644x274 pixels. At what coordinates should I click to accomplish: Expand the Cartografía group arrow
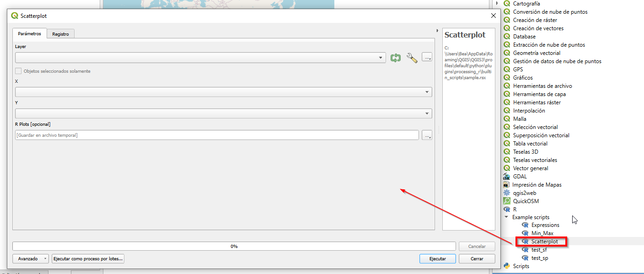click(x=498, y=4)
